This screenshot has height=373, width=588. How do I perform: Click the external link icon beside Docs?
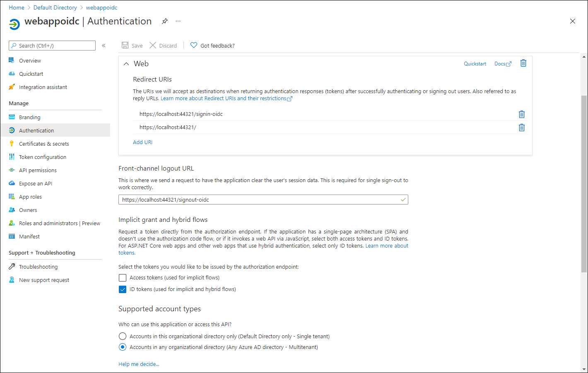(509, 64)
